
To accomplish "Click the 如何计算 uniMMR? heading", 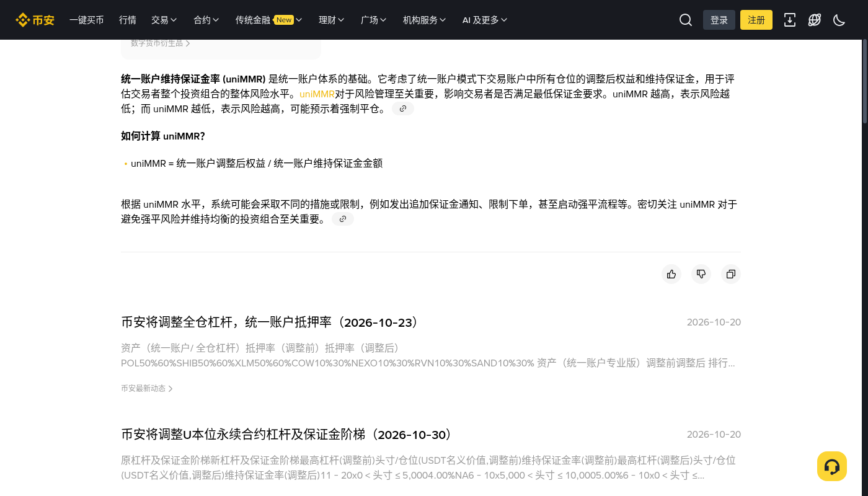I will [163, 136].
